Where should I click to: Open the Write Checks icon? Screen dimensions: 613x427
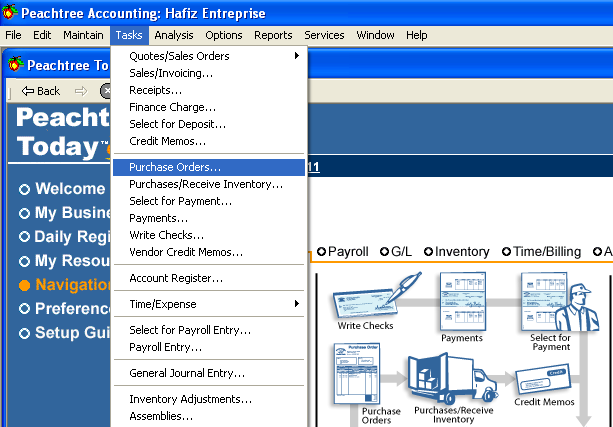376,296
